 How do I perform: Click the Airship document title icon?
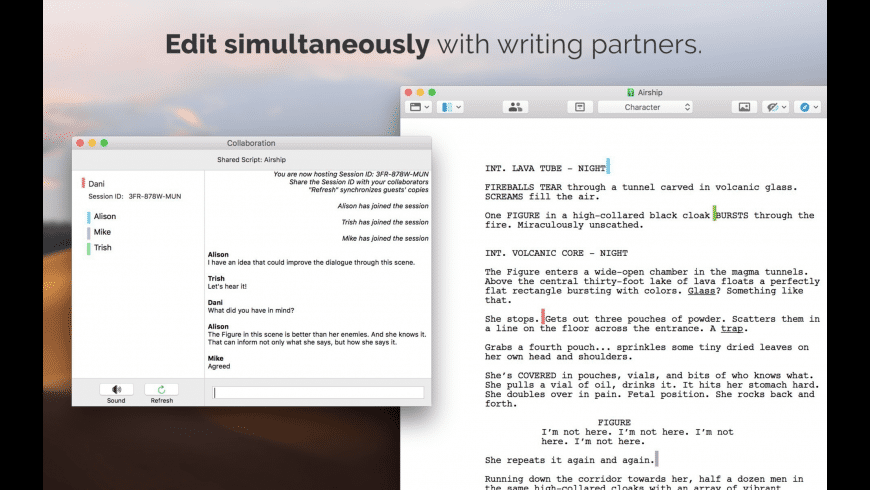click(630, 92)
